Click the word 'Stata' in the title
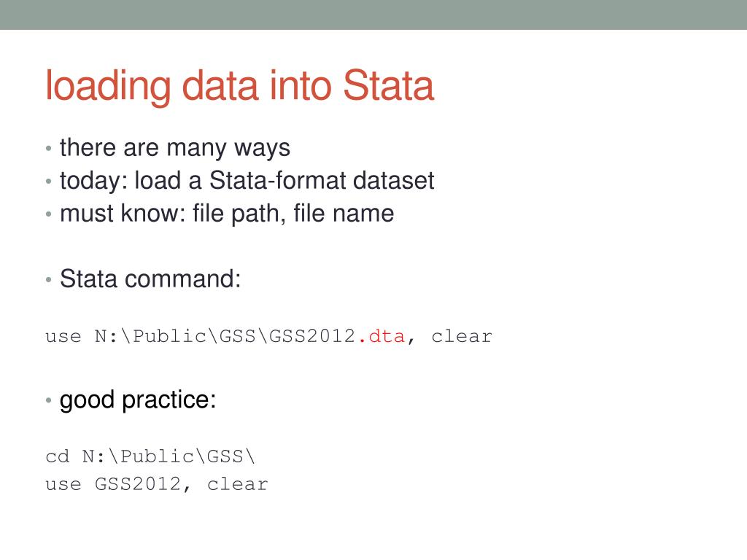The width and height of the screenshot is (747, 560). click(388, 85)
